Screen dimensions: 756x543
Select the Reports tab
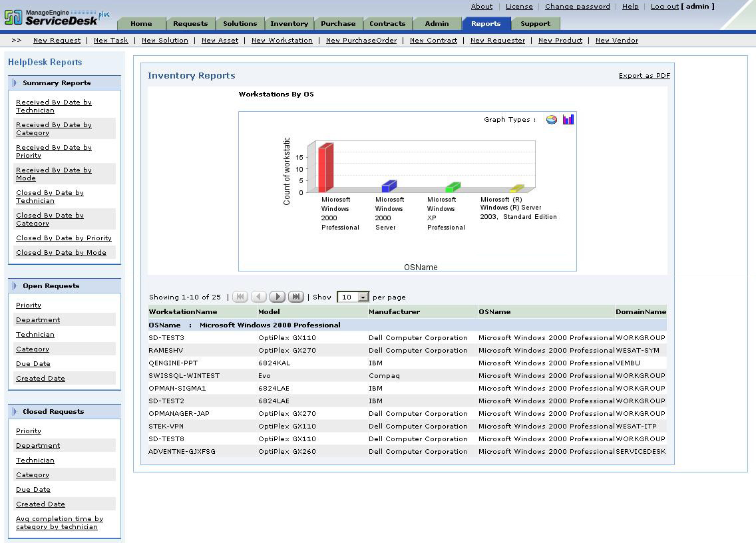pyautogui.click(x=486, y=24)
